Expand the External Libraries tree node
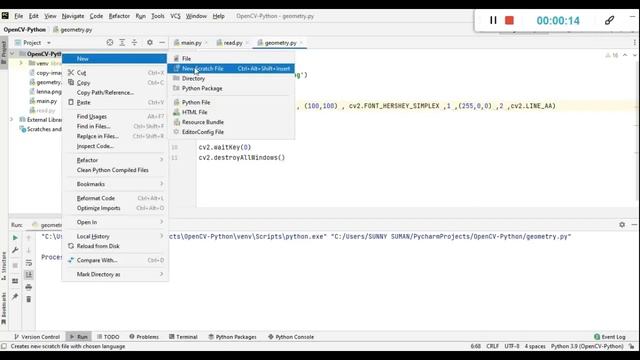Image resolution: width=640 pixels, height=360 pixels. pos(11,120)
